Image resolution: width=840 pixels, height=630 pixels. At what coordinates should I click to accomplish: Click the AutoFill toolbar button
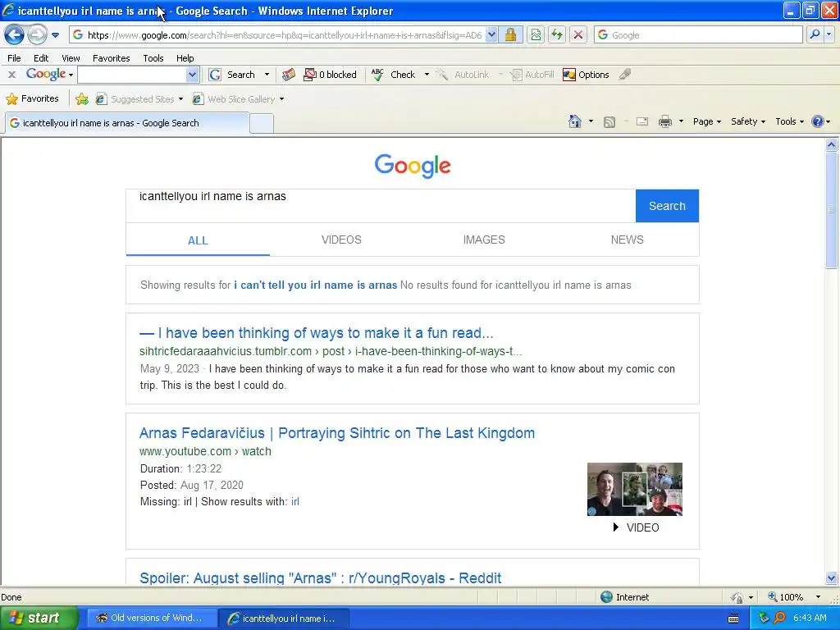(x=532, y=75)
